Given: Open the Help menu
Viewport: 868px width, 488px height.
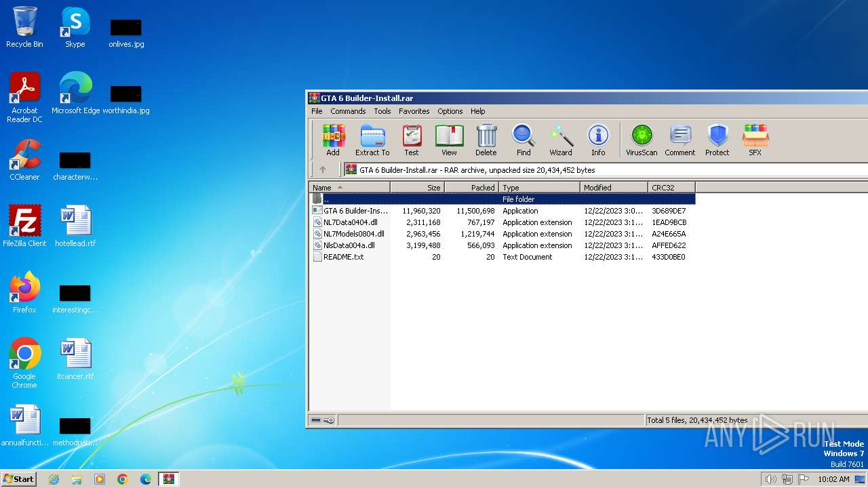Looking at the screenshot, I should [478, 111].
